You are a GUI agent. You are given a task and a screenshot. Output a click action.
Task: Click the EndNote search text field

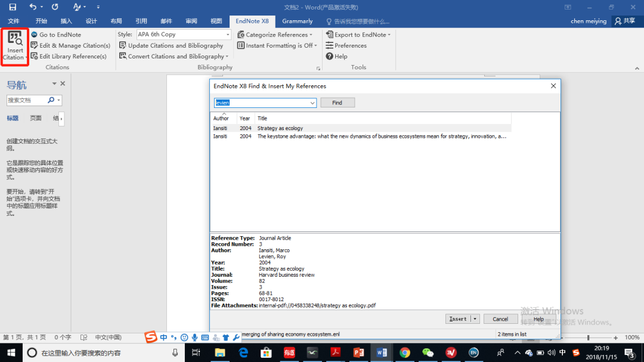261,103
